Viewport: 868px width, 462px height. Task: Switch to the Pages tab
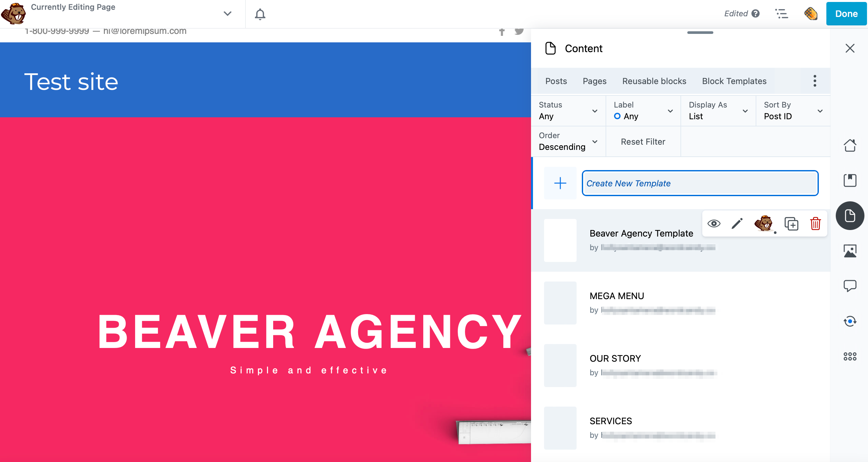[x=594, y=80]
